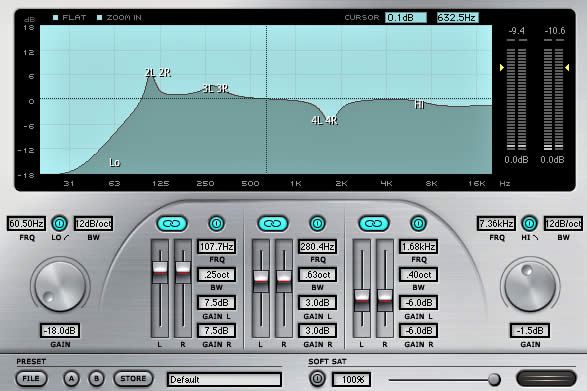587x391 pixels.
Task: Click the link icon for the 1.68kHz band
Action: click(x=374, y=224)
